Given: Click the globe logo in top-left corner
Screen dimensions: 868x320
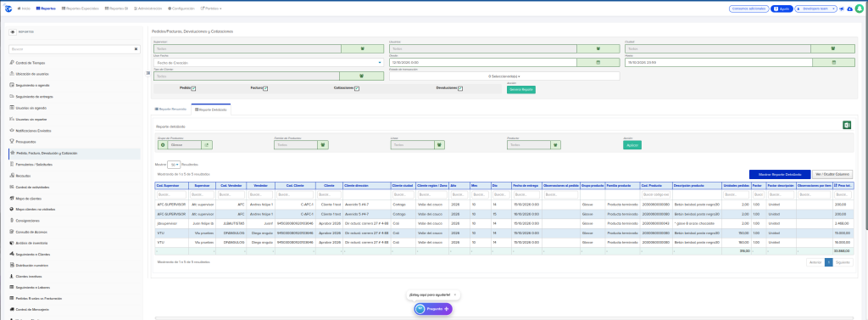Looking at the screenshot, I should point(8,8).
